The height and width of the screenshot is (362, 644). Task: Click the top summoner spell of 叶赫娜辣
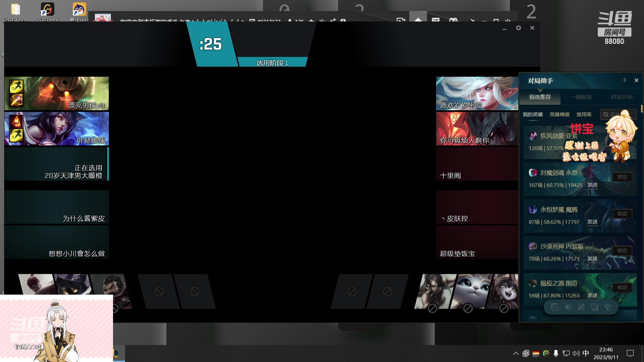(16, 122)
